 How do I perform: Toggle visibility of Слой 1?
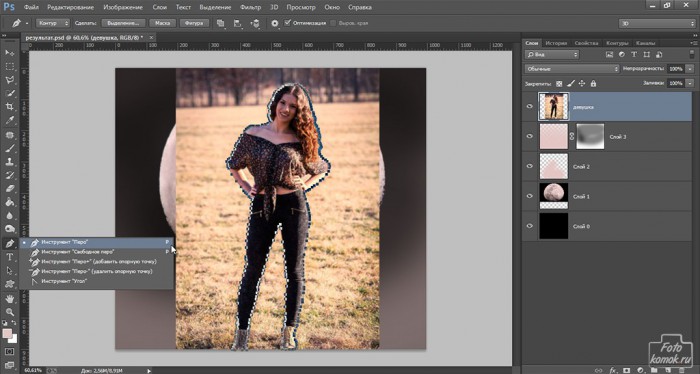coord(529,196)
